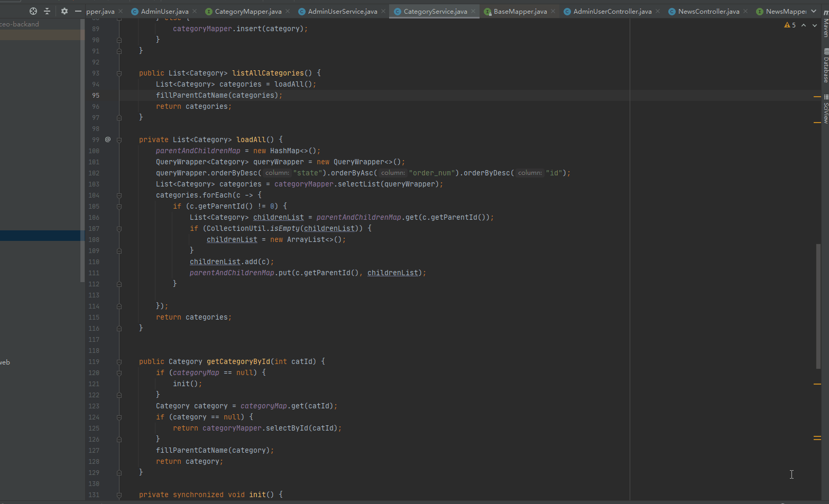Click selectById call on line 125
The width and height of the screenshot is (829, 504).
287,428
